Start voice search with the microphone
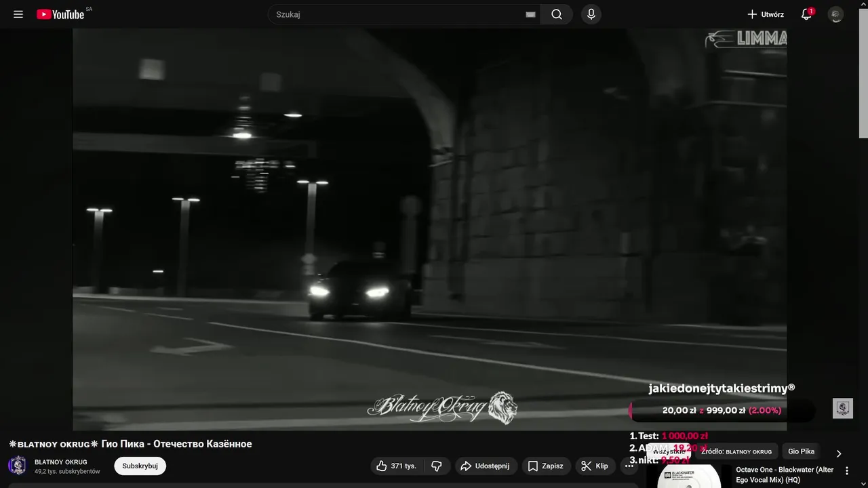This screenshot has height=488, width=868. [591, 14]
